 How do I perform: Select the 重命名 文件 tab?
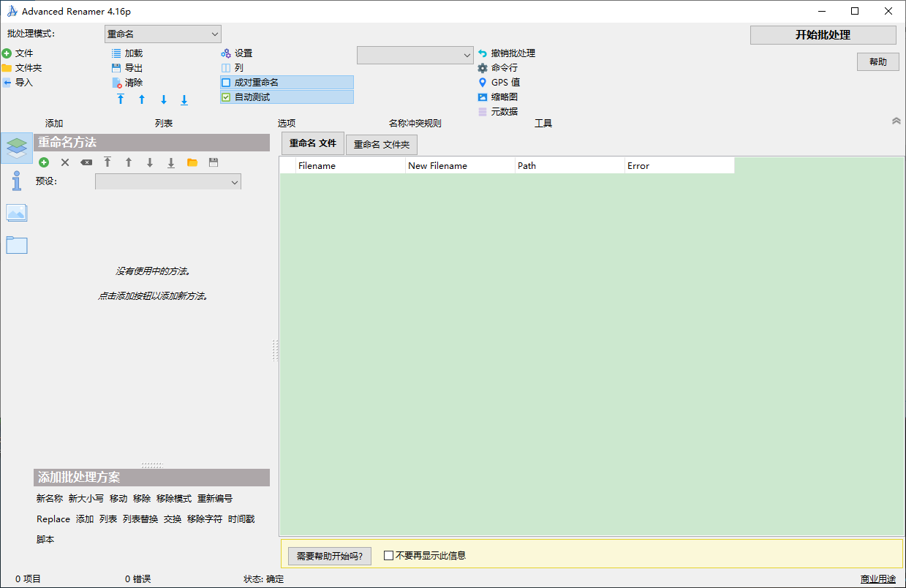pyautogui.click(x=312, y=143)
